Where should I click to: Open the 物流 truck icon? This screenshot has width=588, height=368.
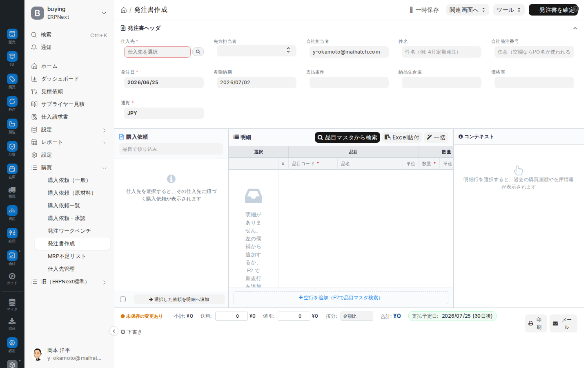coord(12,190)
